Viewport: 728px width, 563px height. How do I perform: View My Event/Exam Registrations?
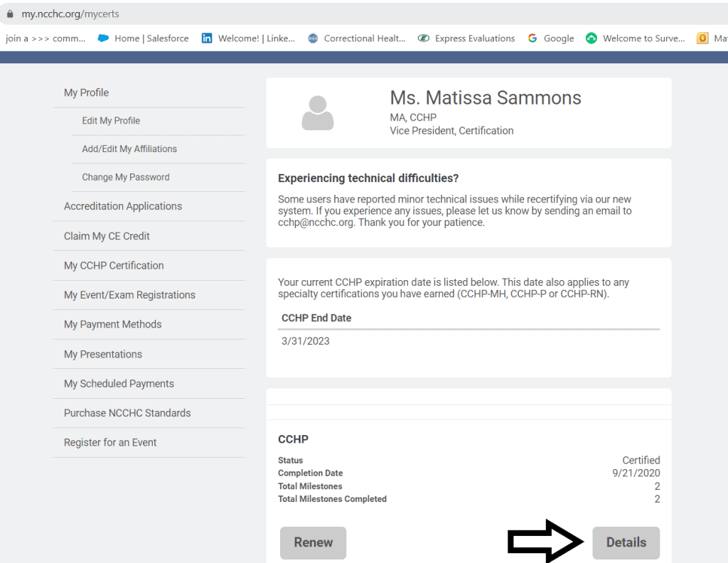point(129,295)
